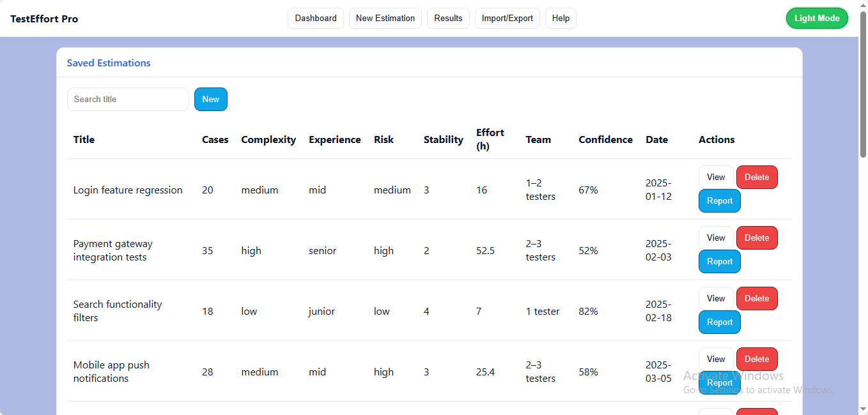The height and width of the screenshot is (415, 868).
Task: Delete Mobile app push notifications row
Action: click(x=757, y=359)
